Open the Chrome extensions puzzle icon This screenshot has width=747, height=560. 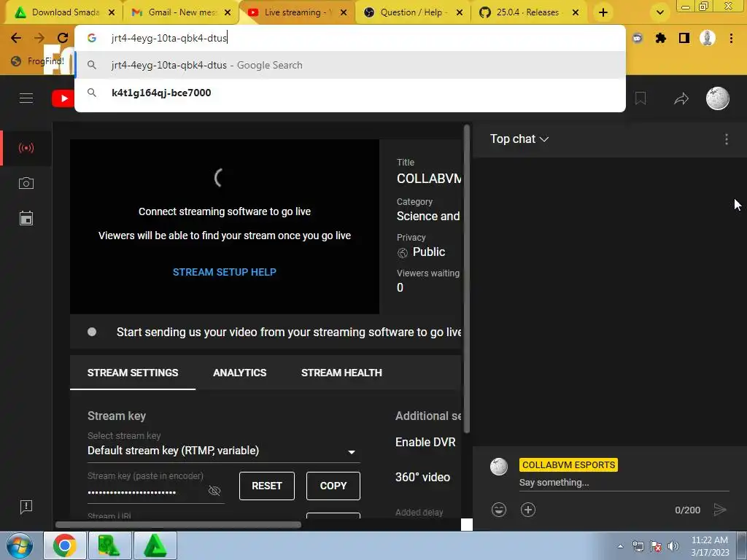[x=661, y=38]
